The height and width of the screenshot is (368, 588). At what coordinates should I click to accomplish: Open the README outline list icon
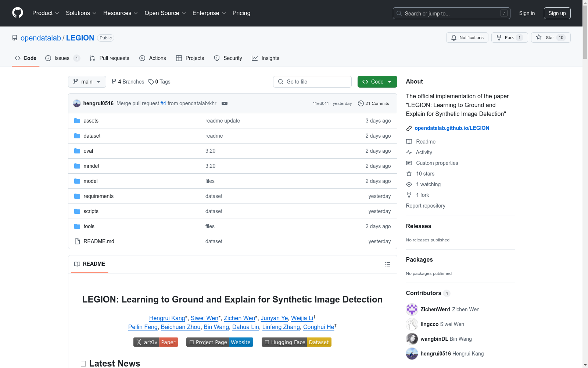388,264
